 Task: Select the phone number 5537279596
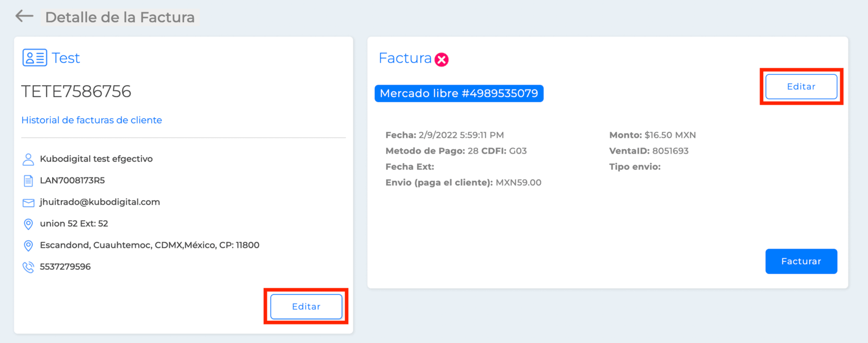(x=65, y=267)
